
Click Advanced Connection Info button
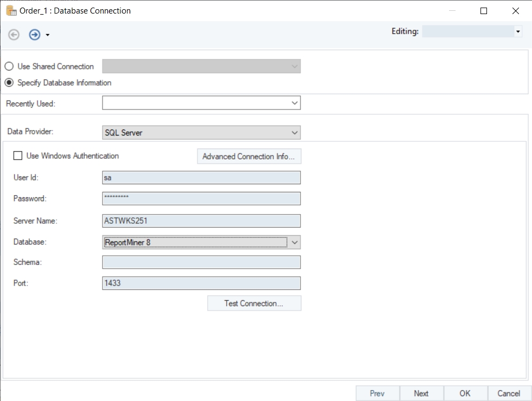(248, 157)
